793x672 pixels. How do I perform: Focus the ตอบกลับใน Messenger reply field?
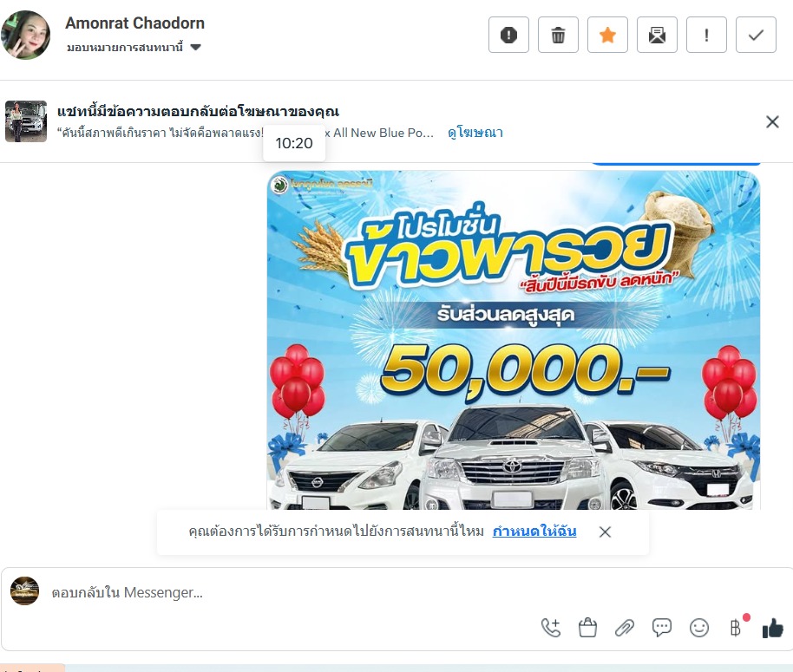[x=395, y=592]
